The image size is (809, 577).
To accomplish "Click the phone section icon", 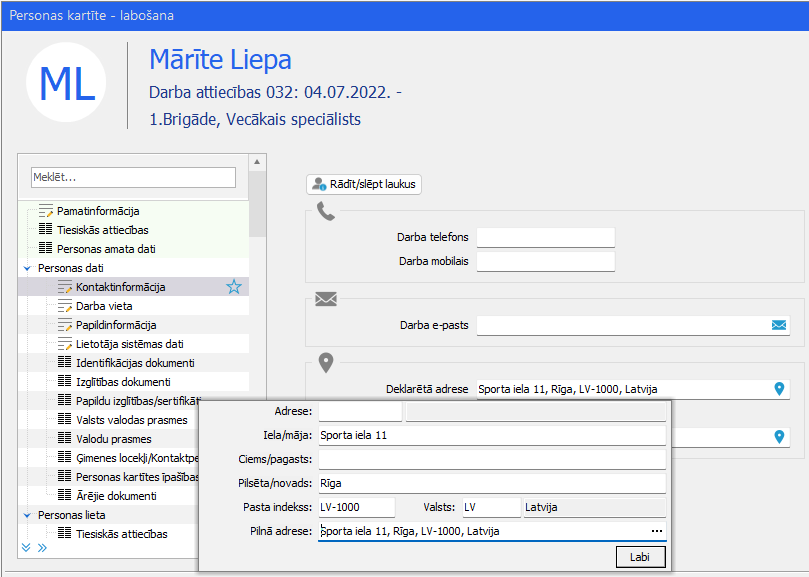I will pyautogui.click(x=326, y=211).
